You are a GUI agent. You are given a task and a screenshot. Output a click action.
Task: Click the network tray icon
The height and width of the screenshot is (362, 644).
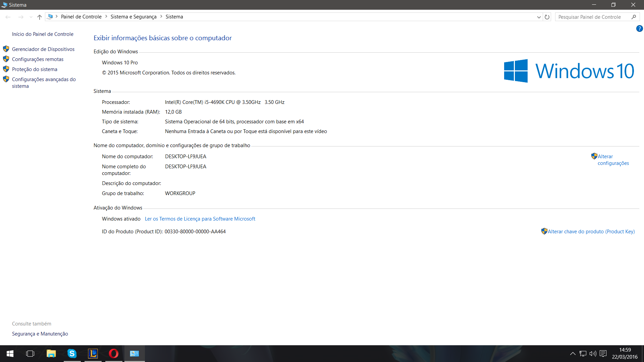tap(583, 354)
